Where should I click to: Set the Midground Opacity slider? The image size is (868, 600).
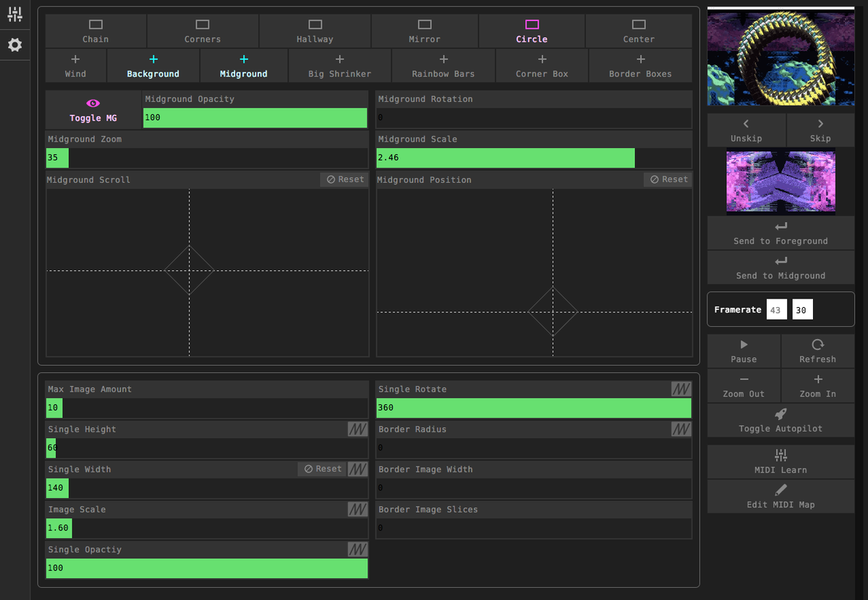255,118
